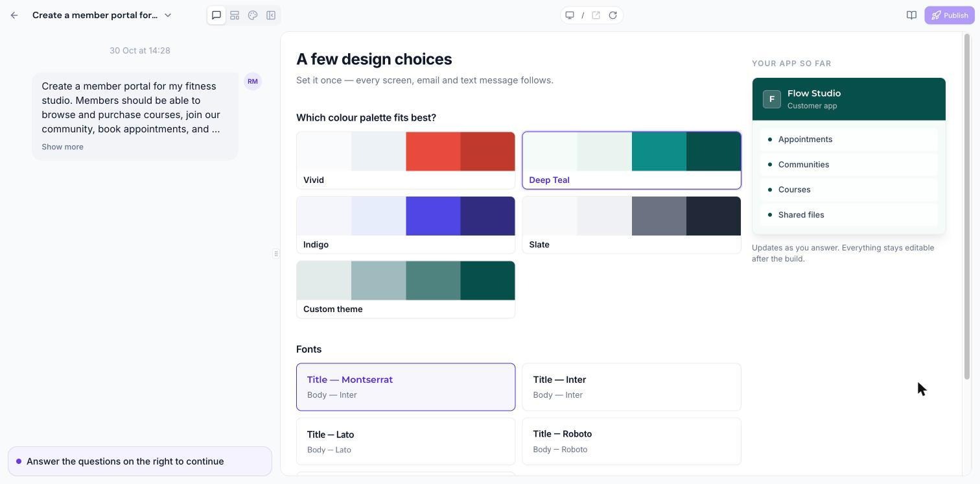The image size is (980, 484).
Task: Open preview in new tab icon
Action: 596,15
